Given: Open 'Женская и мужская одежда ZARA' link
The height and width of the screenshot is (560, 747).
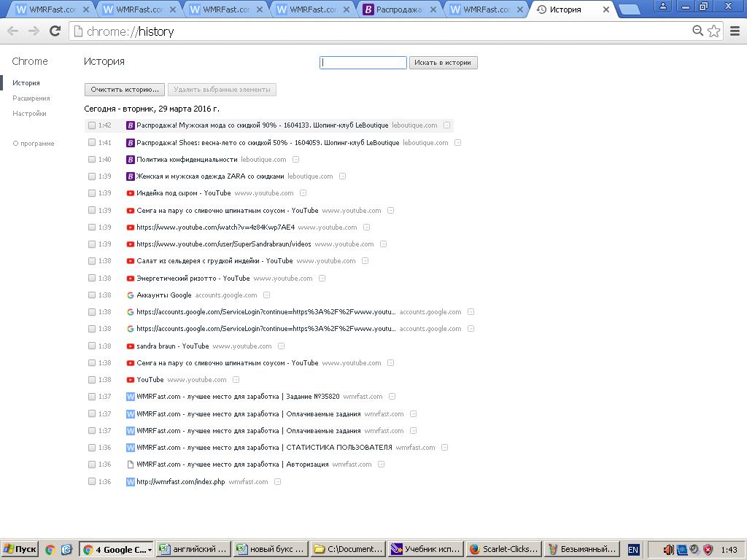Looking at the screenshot, I should (x=210, y=176).
